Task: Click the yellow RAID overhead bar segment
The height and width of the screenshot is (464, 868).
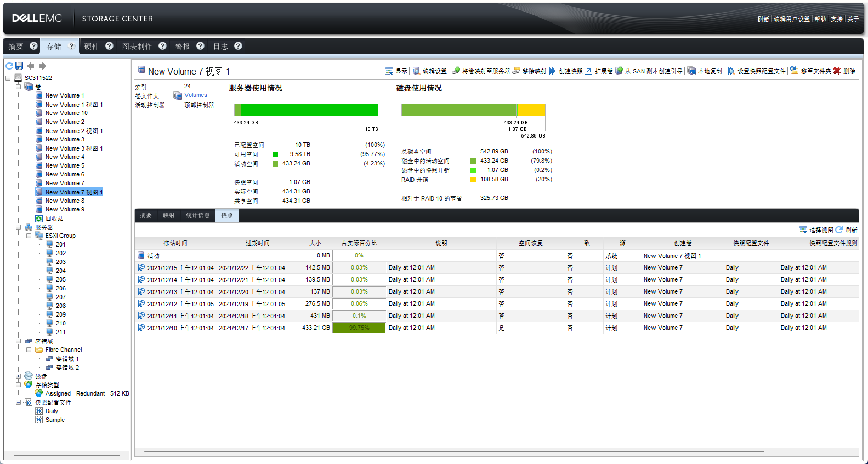Action: [531, 110]
